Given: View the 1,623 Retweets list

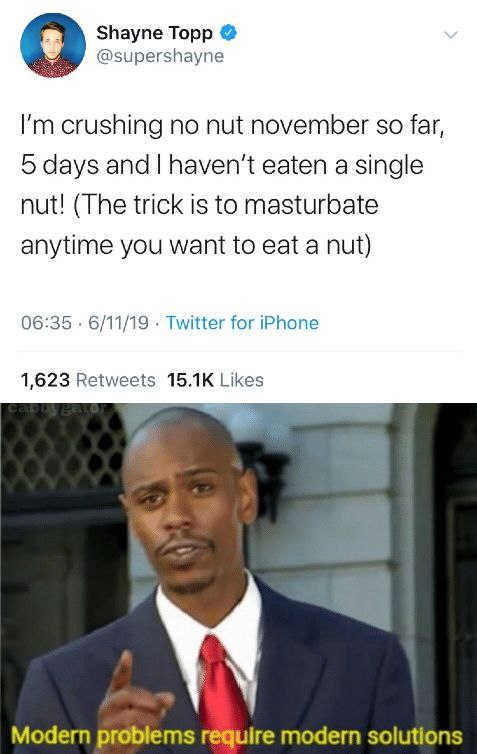Looking at the screenshot, I should (88, 380).
